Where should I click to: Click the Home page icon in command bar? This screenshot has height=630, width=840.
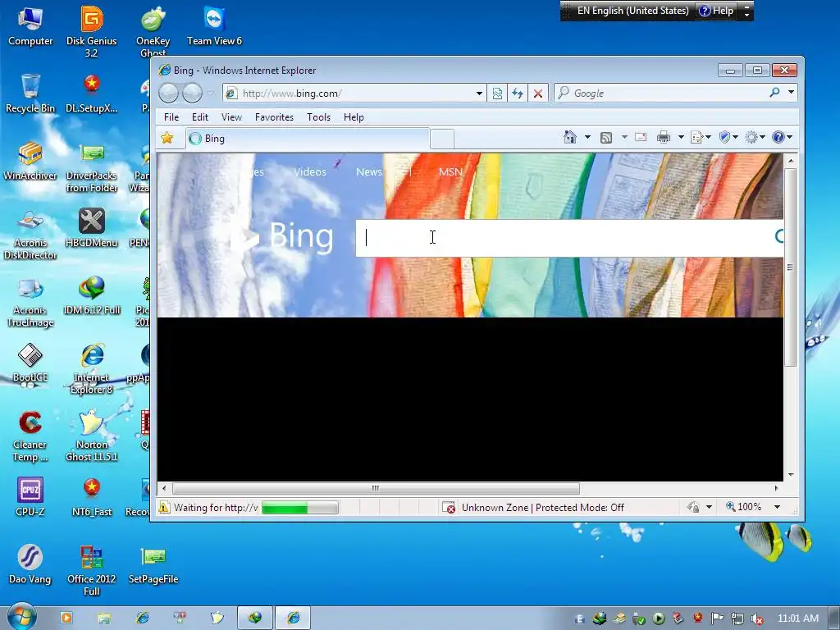(570, 138)
